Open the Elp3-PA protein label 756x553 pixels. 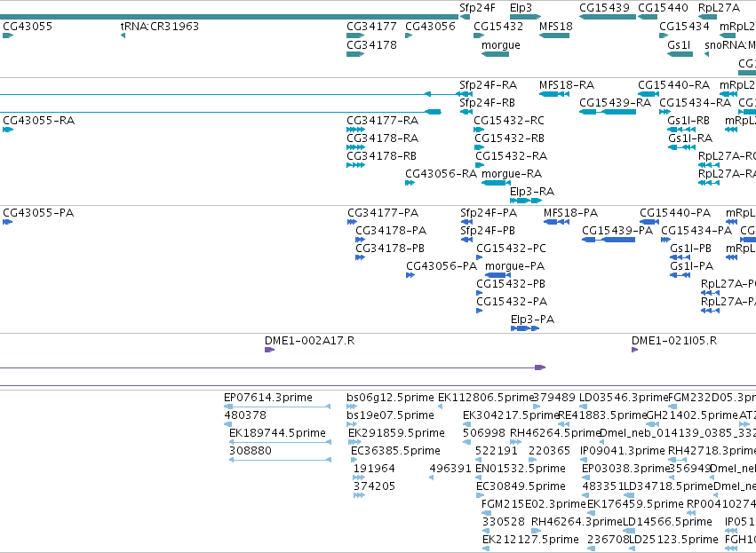pyautogui.click(x=532, y=320)
